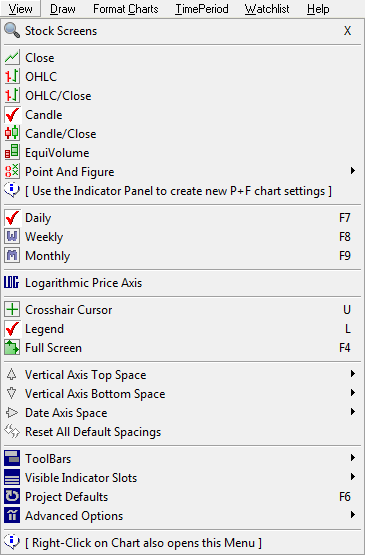The image size is (365, 555).
Task: Toggle the Daily period checkmark
Action: [12, 218]
